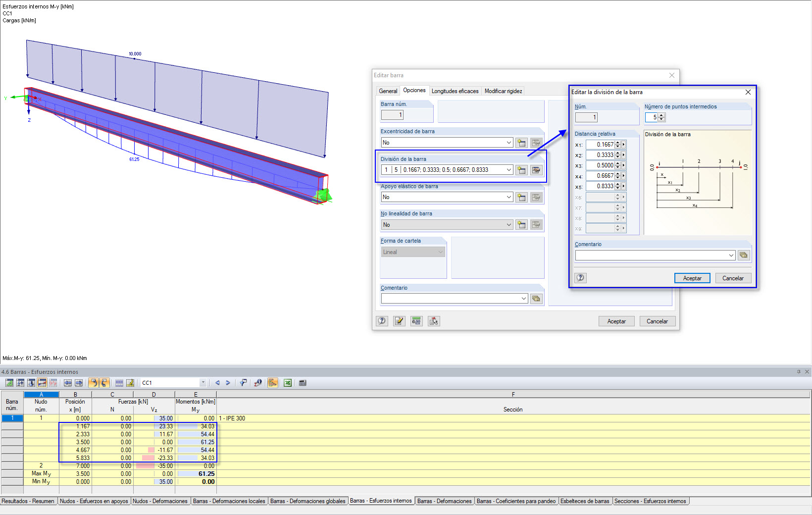The width and height of the screenshot is (812, 515).
Task: Click the x3 relative distance field showing 0.5000
Action: click(x=600, y=165)
